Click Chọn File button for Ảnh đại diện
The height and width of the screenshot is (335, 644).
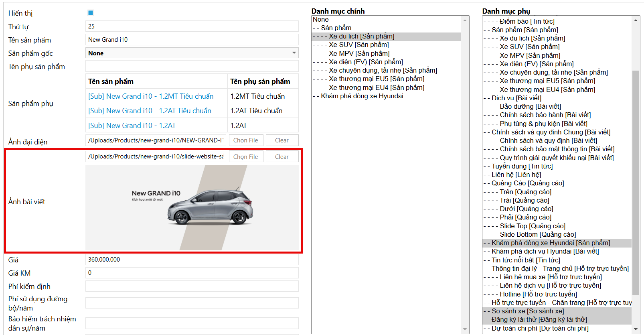click(x=246, y=140)
